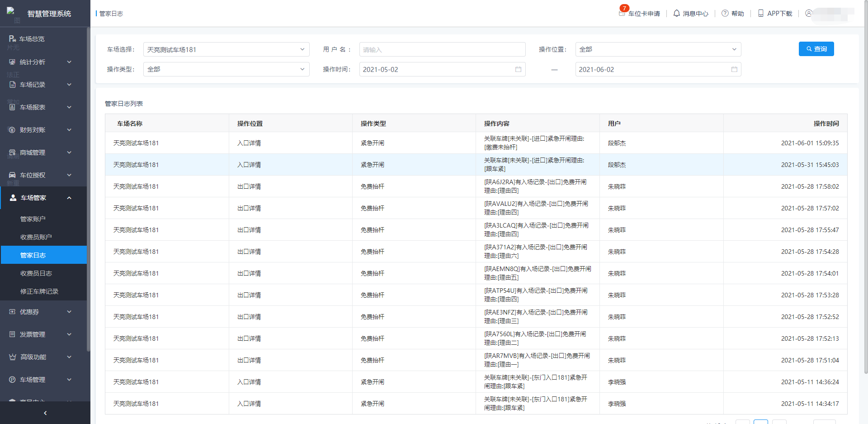Open start date calendar icon
This screenshot has width=868, height=424.
coord(518,70)
